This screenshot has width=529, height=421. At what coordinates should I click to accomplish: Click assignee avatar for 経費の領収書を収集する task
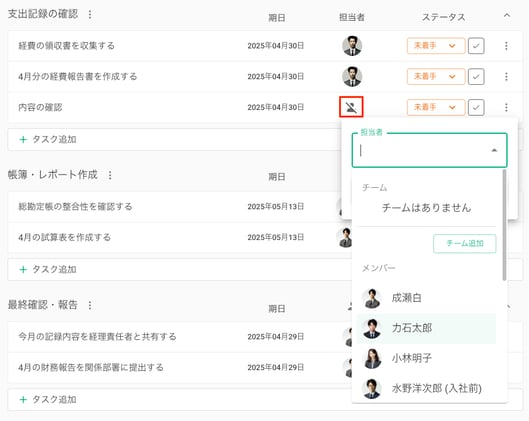click(352, 46)
